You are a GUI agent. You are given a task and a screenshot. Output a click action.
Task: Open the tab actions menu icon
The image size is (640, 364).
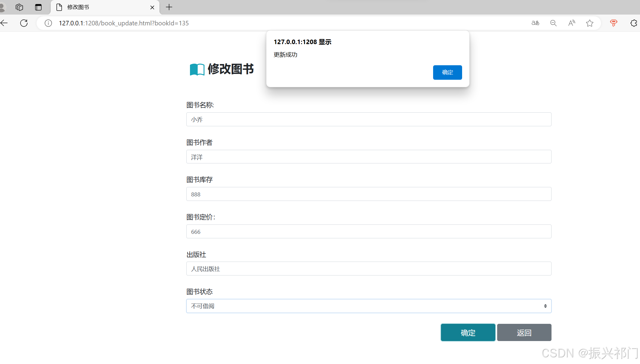pos(38,7)
